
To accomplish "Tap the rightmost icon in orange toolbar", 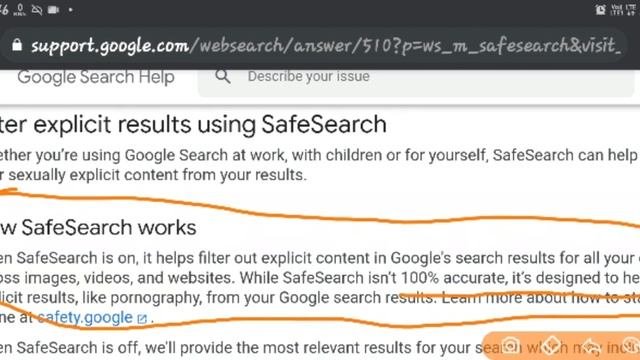I will (x=631, y=345).
